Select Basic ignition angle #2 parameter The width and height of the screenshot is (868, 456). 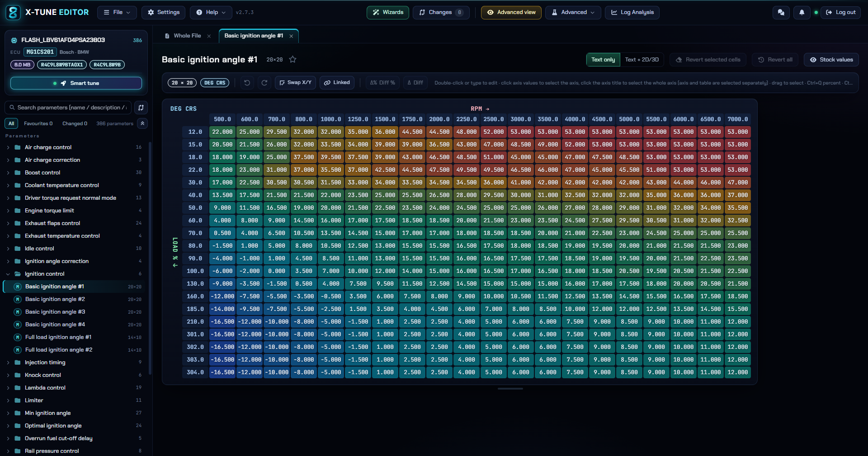75,299
